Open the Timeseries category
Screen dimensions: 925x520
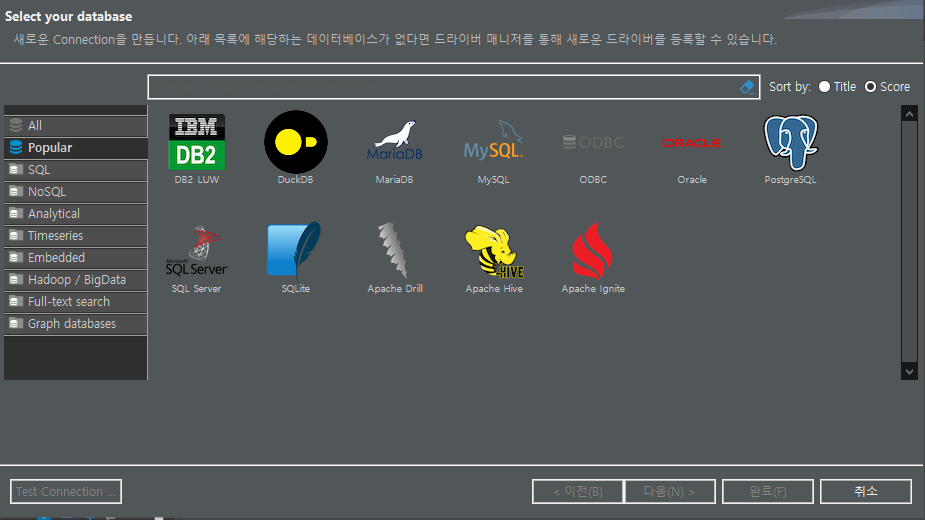click(76, 236)
